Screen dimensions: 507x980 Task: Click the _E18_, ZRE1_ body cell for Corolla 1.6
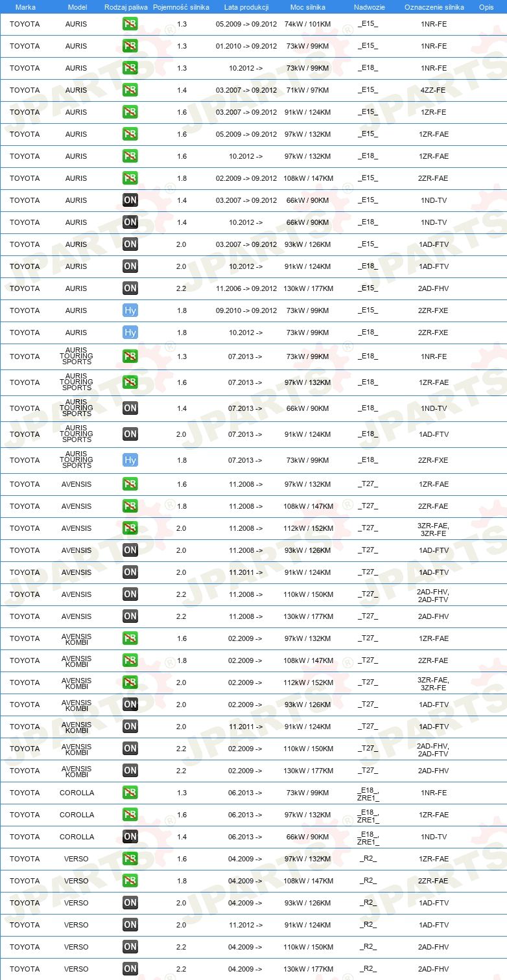tap(368, 815)
